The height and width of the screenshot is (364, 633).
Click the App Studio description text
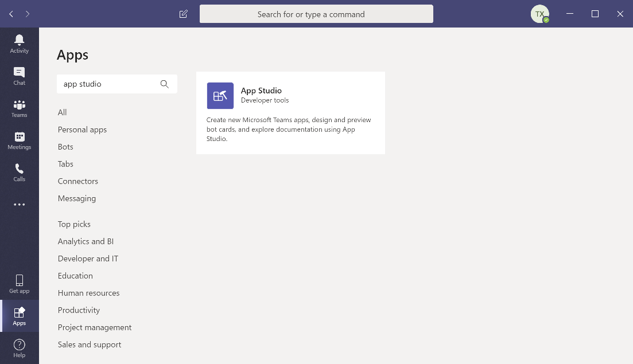click(x=289, y=130)
